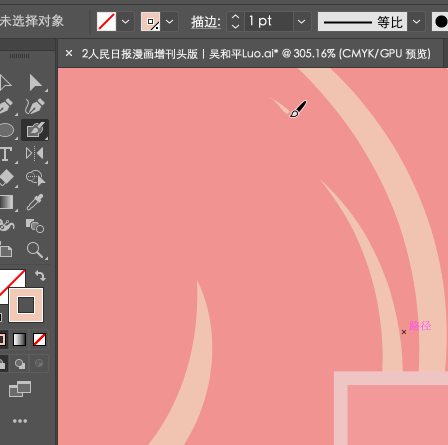Open Edit Toolbar three dots
The image size is (448, 445).
20,421
